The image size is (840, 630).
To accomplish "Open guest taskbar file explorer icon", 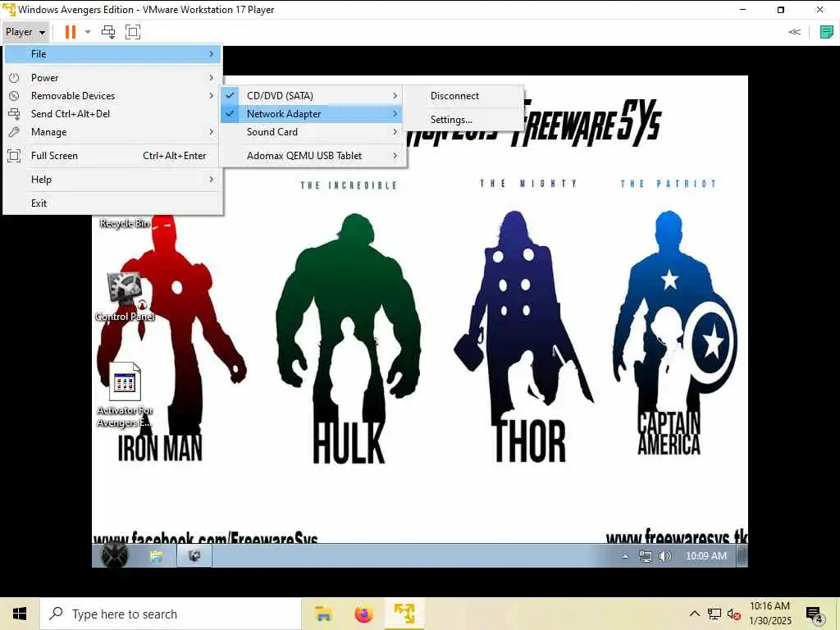I will [156, 556].
